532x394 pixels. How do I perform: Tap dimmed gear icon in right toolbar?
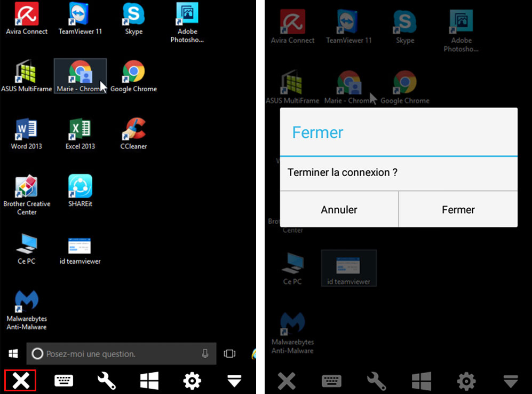coord(466,381)
